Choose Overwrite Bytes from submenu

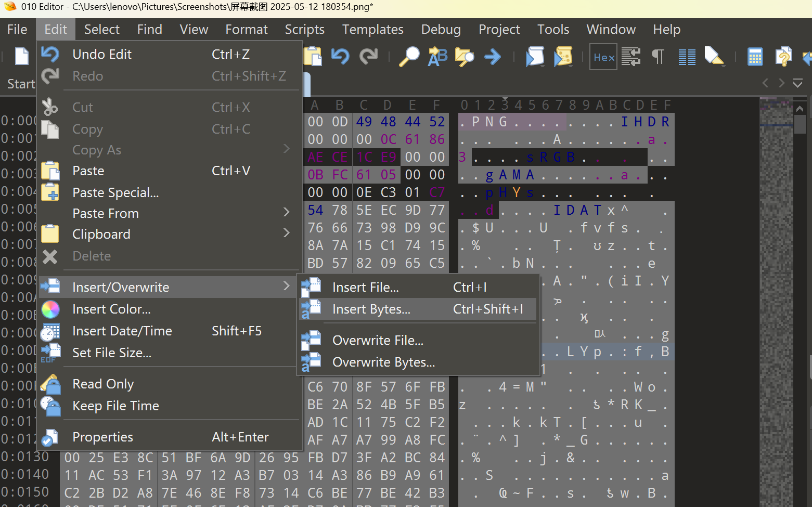(418, 362)
